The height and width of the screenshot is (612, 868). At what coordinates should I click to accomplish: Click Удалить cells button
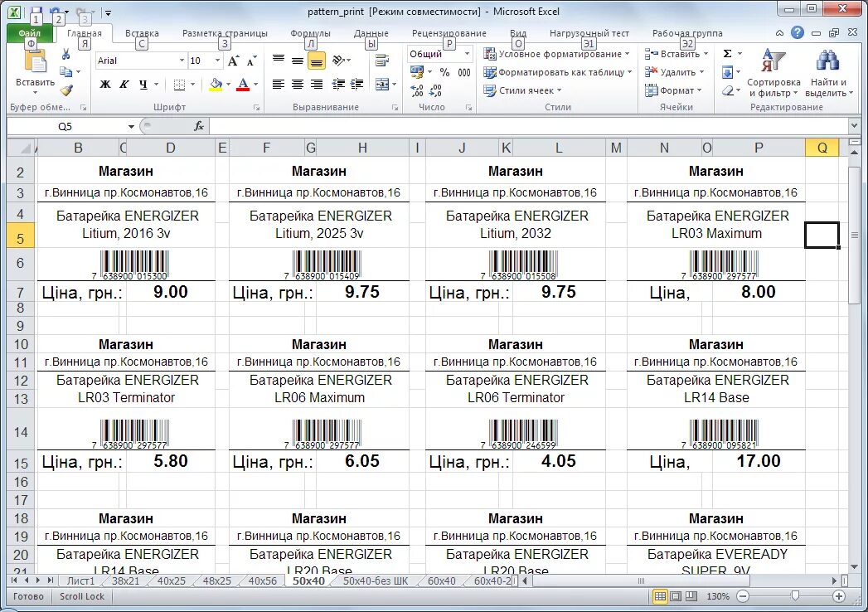(x=674, y=72)
